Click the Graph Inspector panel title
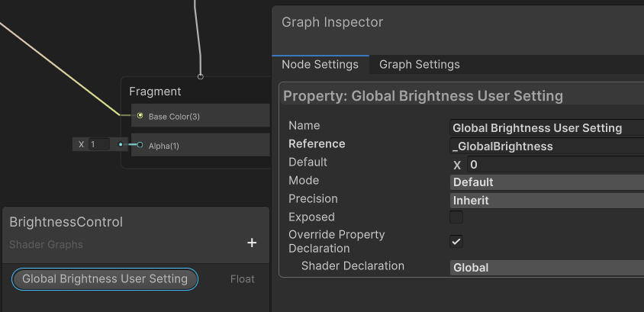The width and height of the screenshot is (644, 312). point(332,22)
